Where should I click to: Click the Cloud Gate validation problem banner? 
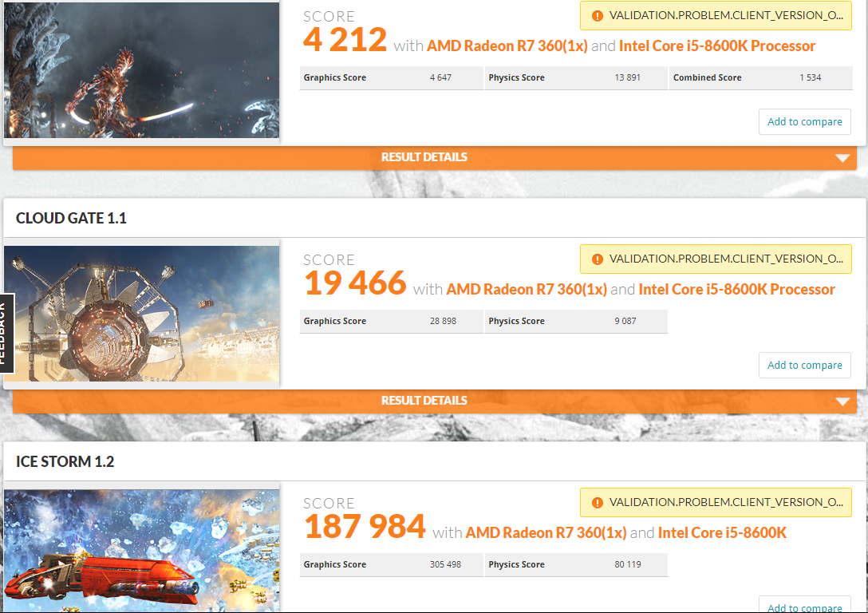coord(716,259)
